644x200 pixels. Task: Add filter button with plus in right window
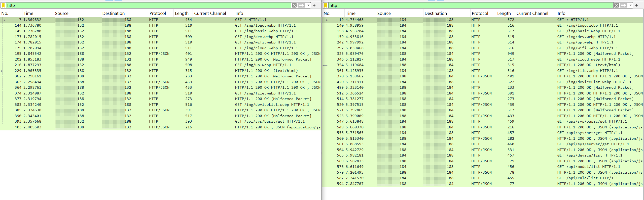click(636, 5)
